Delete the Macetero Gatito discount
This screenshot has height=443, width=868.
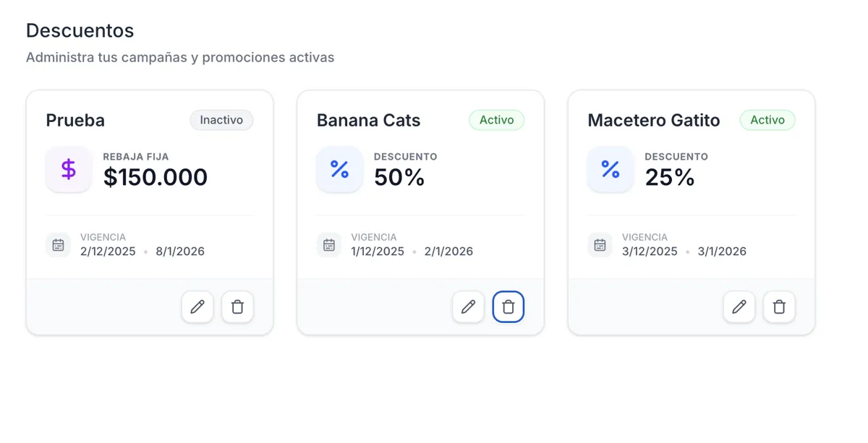[779, 307]
